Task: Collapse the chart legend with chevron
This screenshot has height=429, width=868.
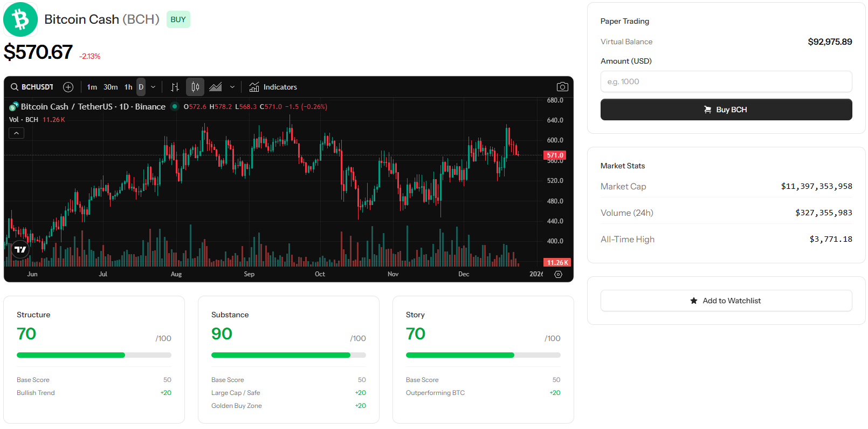Action: [x=17, y=133]
